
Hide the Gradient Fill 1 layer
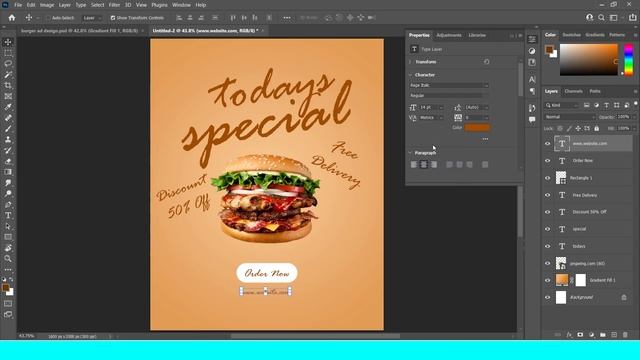pos(548,280)
